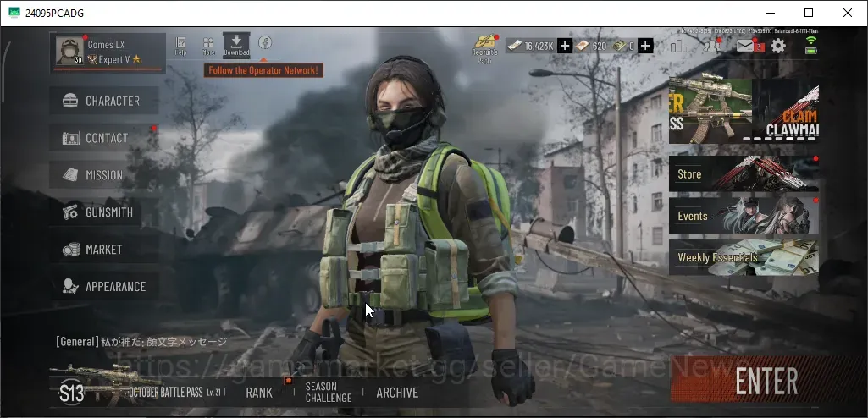
Task: Close the 24095PCADG window
Action: point(848,13)
